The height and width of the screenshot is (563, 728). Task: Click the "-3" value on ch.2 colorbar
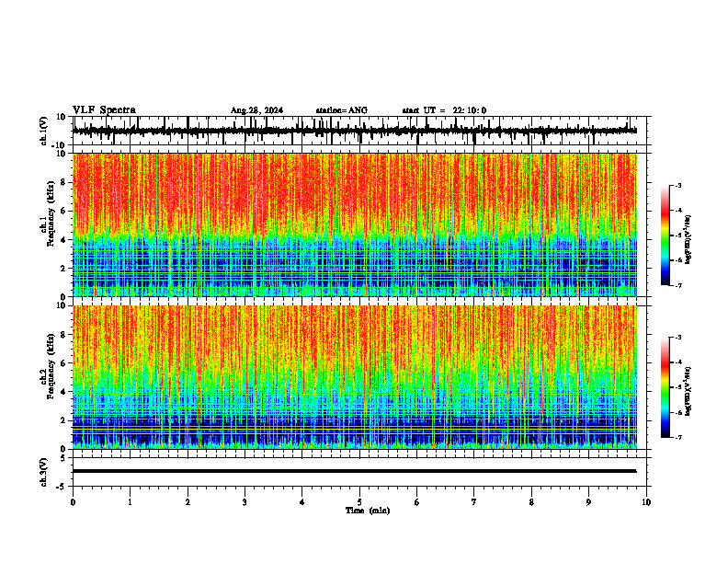(678, 338)
